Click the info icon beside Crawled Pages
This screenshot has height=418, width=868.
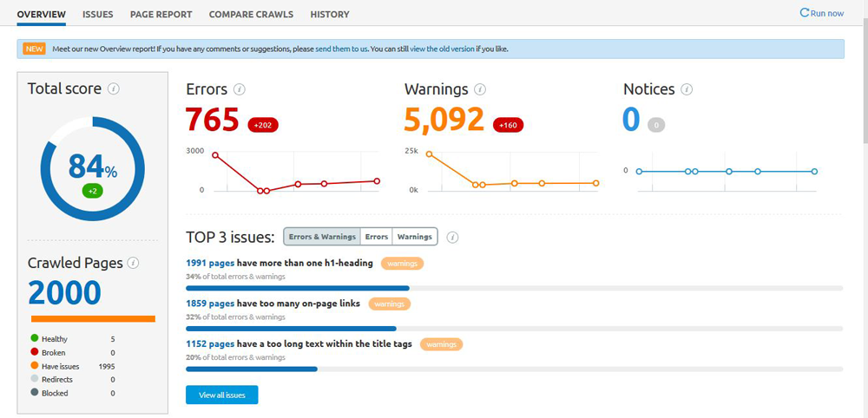[133, 263]
